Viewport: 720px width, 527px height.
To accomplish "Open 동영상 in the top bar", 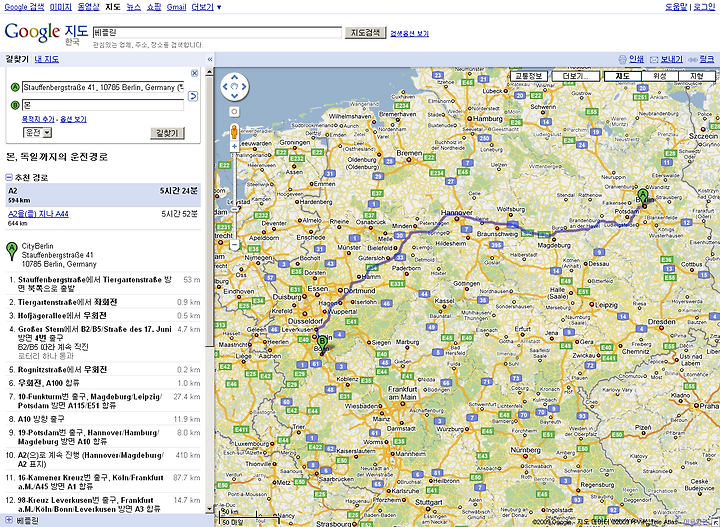I will 88,7.
